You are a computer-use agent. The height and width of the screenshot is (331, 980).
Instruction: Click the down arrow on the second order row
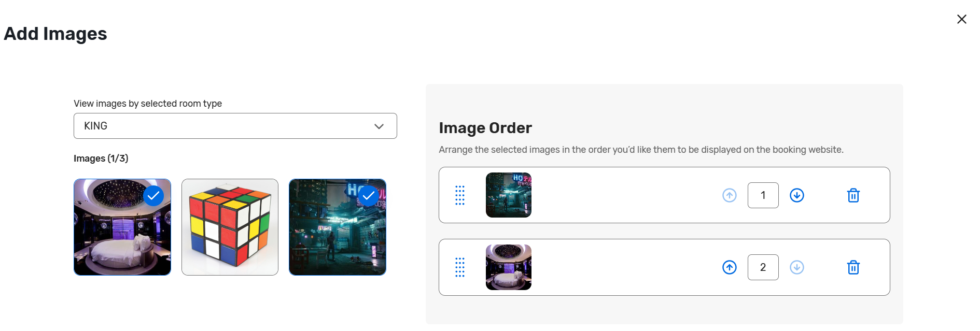[796, 267]
